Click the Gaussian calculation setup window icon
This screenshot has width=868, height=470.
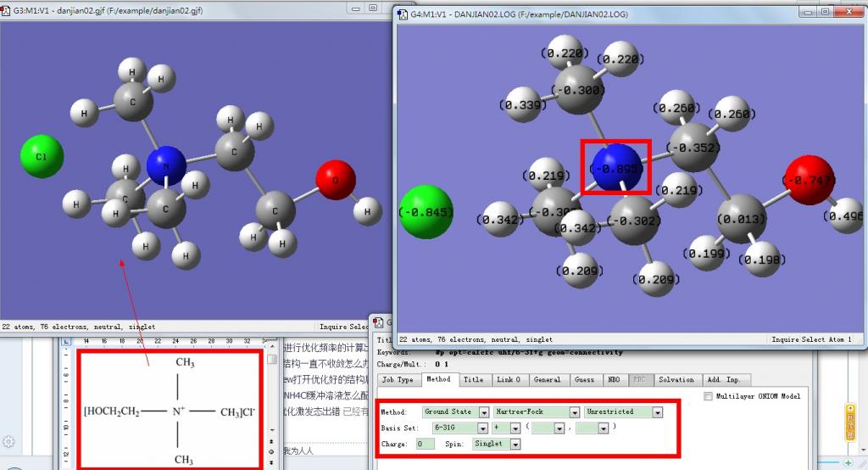(379, 322)
